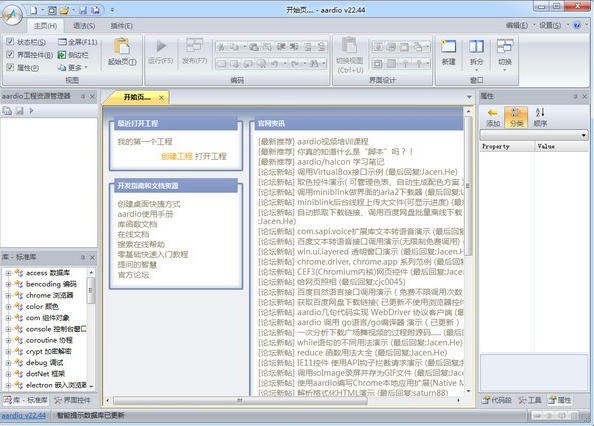This screenshot has height=426, width=594.
Task: Click the 创建工程 link
Action: (x=177, y=156)
